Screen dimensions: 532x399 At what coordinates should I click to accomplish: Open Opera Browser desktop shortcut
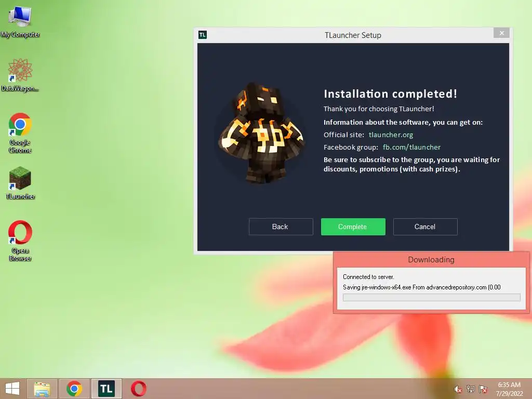point(20,240)
